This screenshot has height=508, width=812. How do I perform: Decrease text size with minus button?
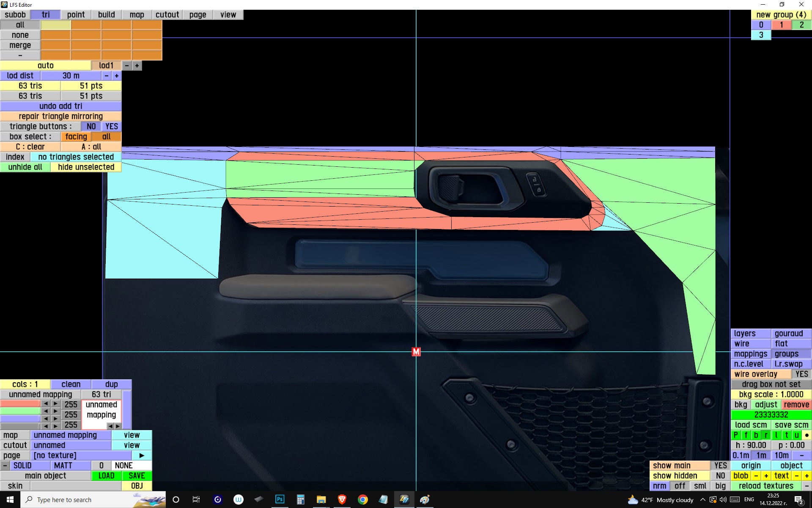[797, 476]
